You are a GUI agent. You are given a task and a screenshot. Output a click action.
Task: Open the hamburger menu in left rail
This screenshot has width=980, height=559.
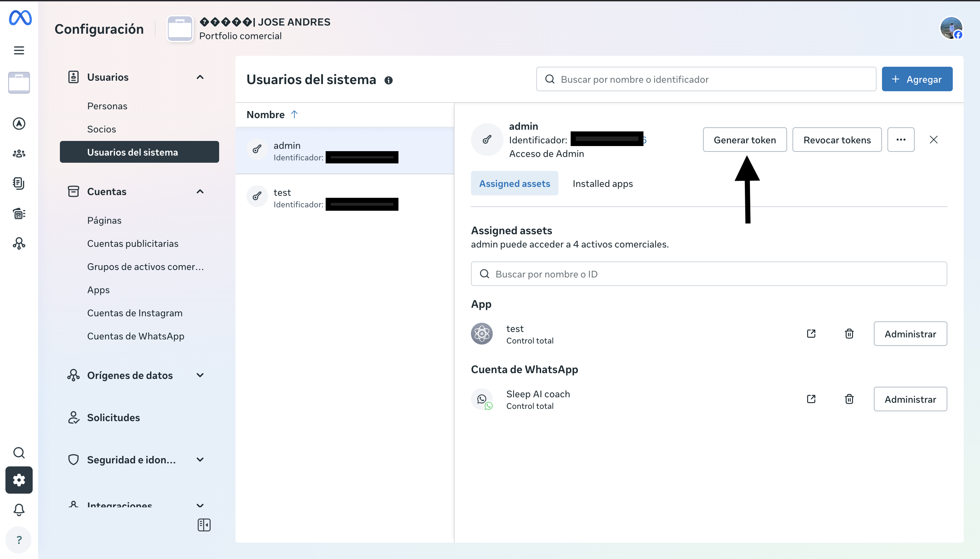[x=19, y=50]
